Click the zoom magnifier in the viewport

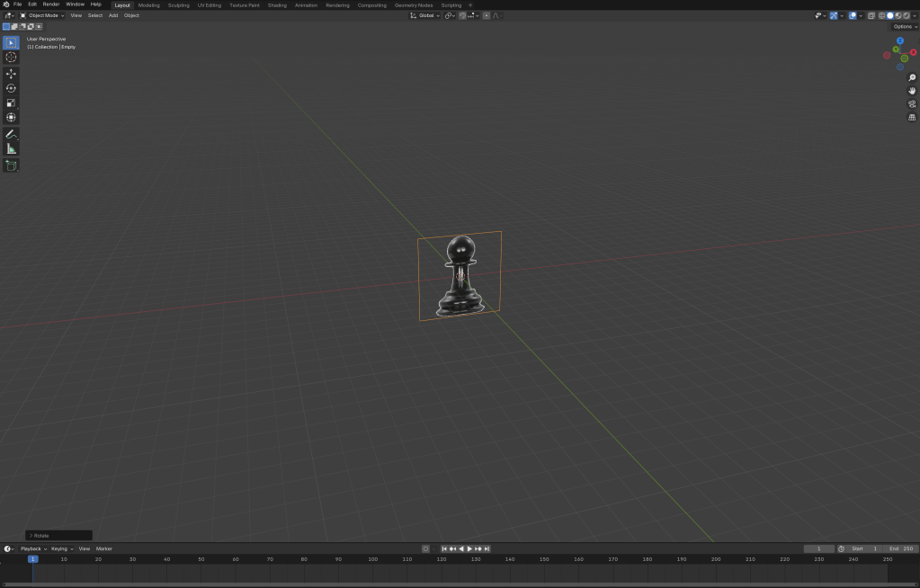pos(912,77)
